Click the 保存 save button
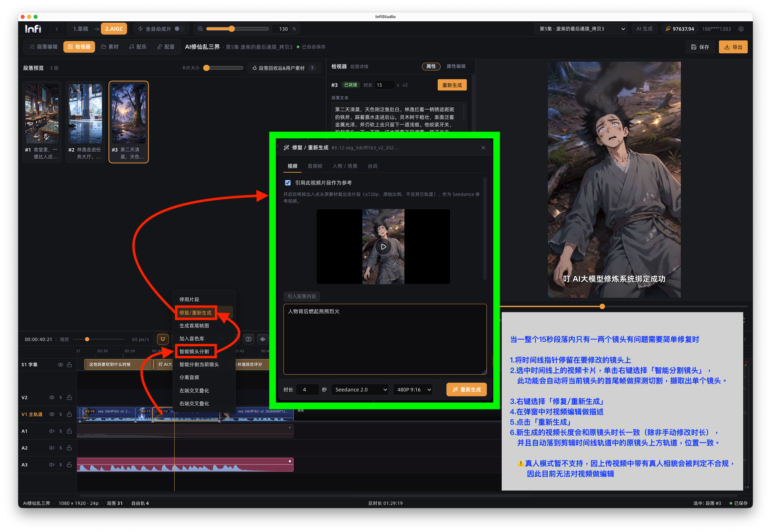Image resolution: width=771 pixels, height=532 pixels. pyautogui.click(x=700, y=47)
